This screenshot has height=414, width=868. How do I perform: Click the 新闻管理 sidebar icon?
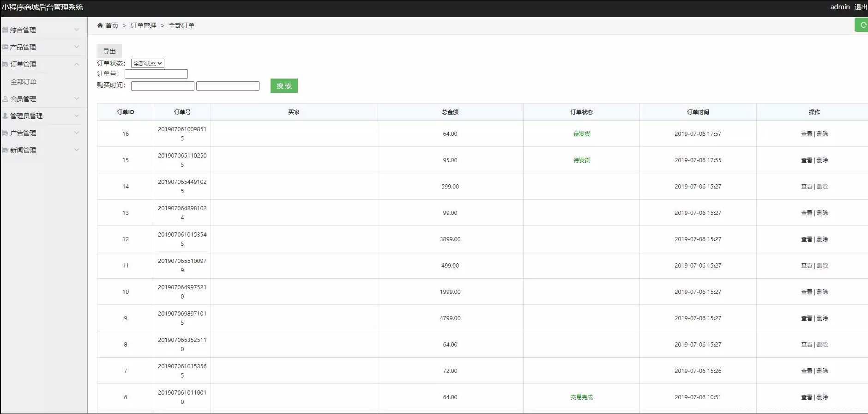point(5,150)
